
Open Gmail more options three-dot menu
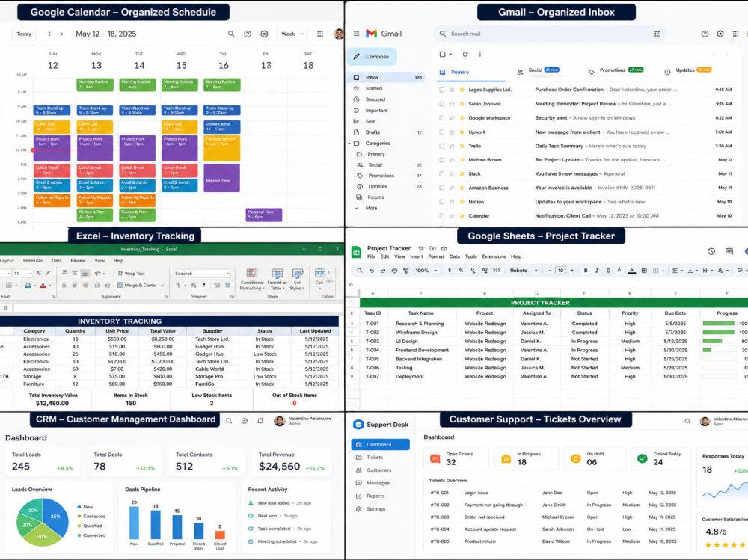[480, 55]
